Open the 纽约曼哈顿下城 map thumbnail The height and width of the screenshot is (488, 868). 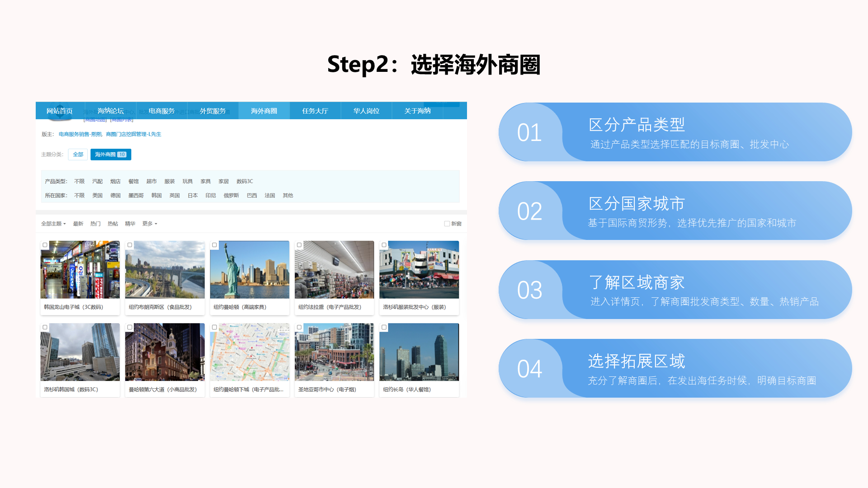tap(250, 352)
